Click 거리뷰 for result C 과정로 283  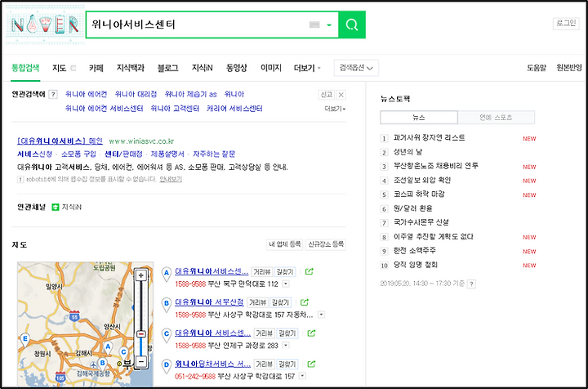click(264, 333)
